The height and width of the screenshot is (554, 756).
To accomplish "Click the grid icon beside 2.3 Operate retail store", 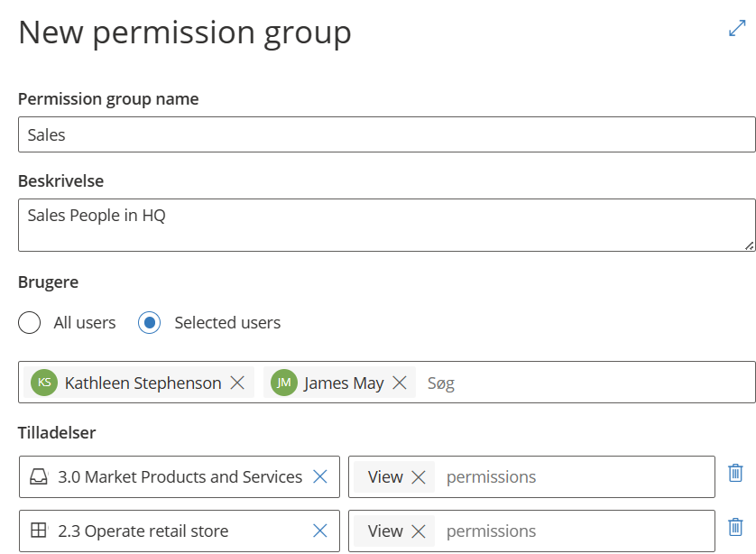I will (39, 531).
